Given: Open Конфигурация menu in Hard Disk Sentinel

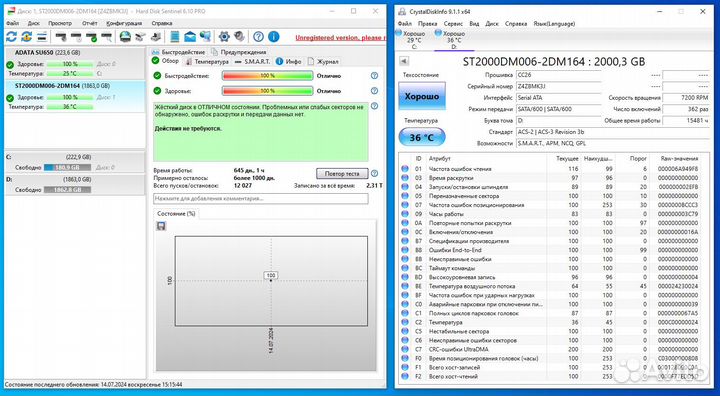Looking at the screenshot, I should (124, 23).
